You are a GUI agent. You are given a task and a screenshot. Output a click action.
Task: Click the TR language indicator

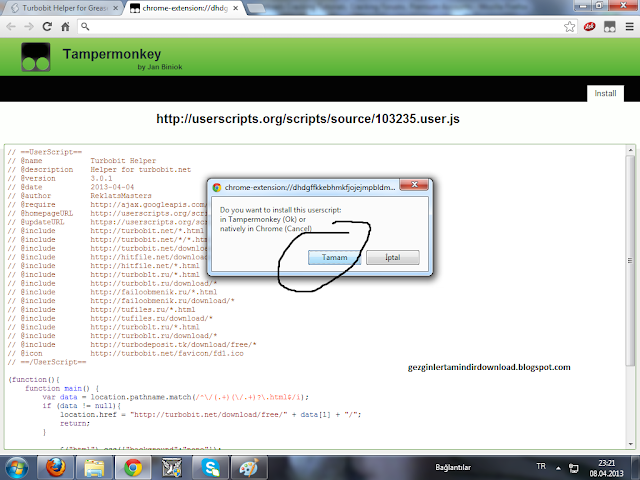click(541, 466)
